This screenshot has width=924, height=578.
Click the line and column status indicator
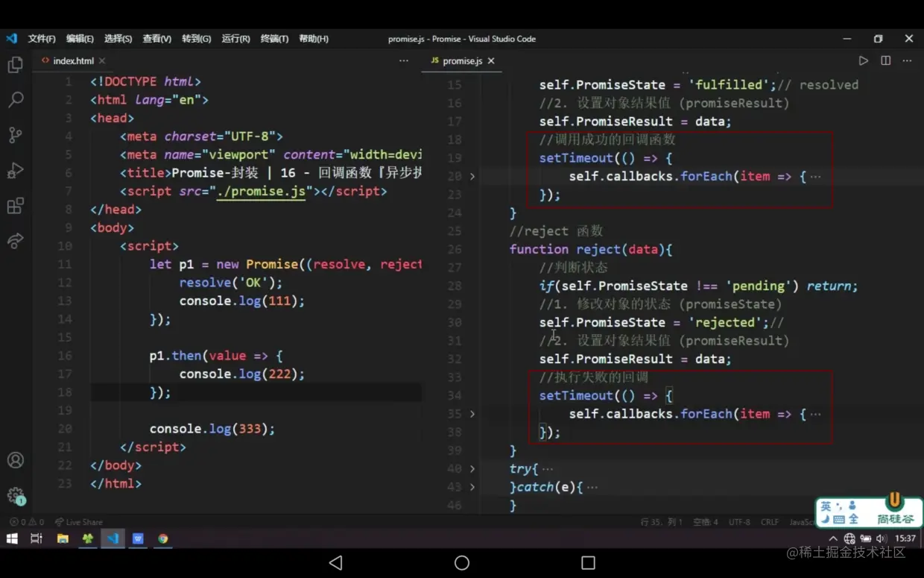(661, 522)
